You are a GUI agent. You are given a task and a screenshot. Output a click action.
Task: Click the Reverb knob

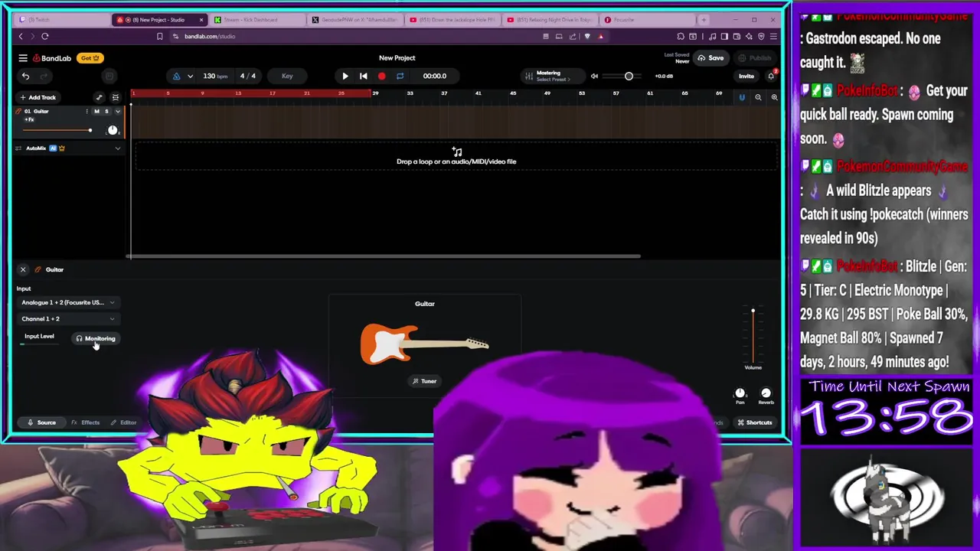(766, 393)
